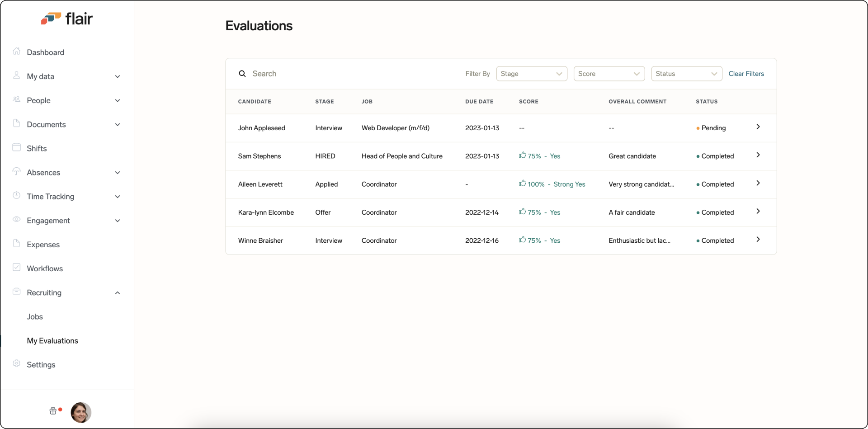Click the flair logo
Screen dimensions: 868x429
pyautogui.click(x=67, y=18)
